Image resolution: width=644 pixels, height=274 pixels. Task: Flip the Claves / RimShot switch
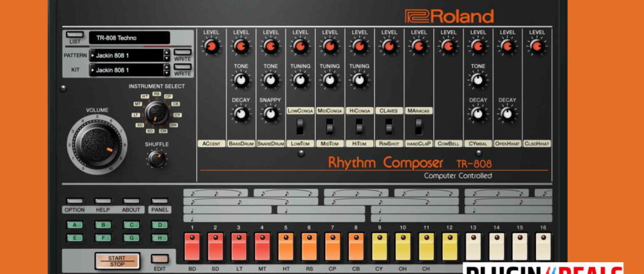388,127
